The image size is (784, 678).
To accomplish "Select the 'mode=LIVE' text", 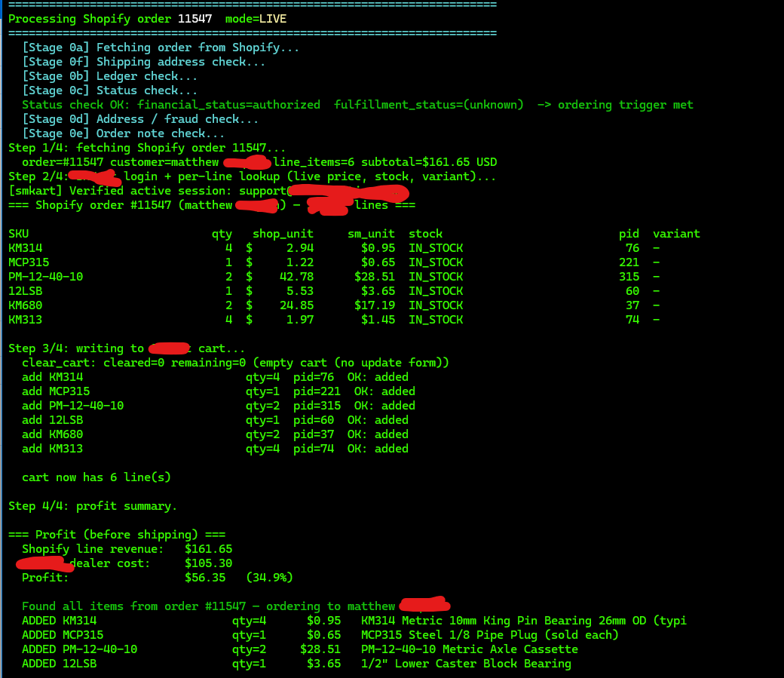I will (256, 19).
